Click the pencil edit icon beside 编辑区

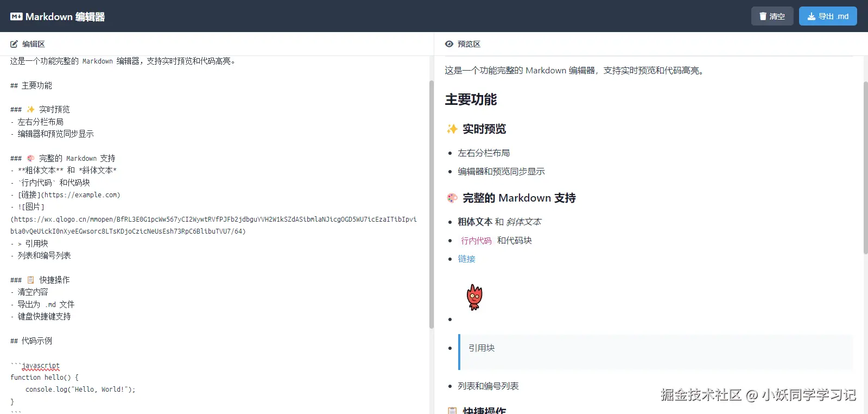pyautogui.click(x=14, y=44)
